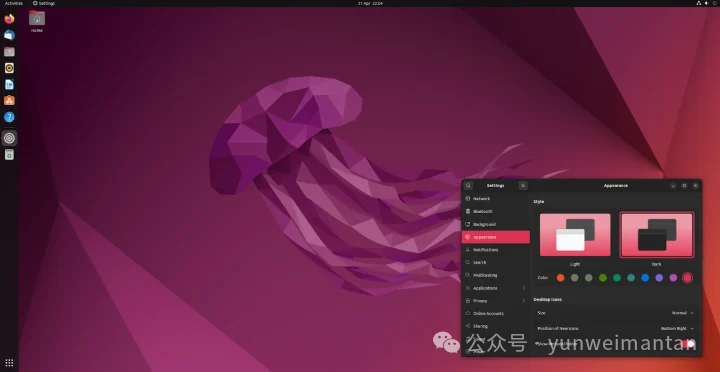
Task: Open Firefox from the dock
Action: (x=9, y=19)
